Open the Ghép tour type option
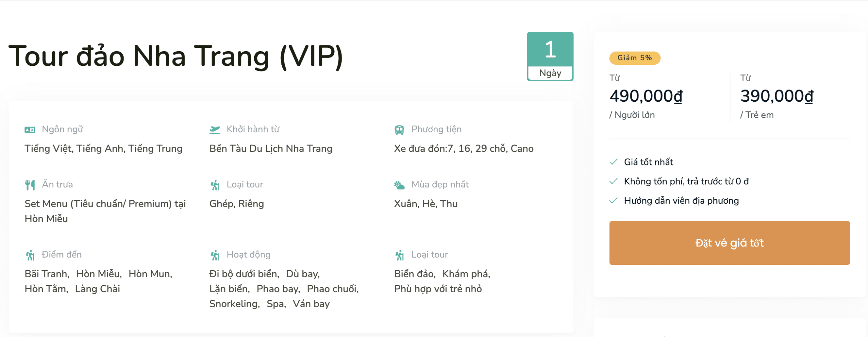This screenshot has width=868, height=337. 219,203
